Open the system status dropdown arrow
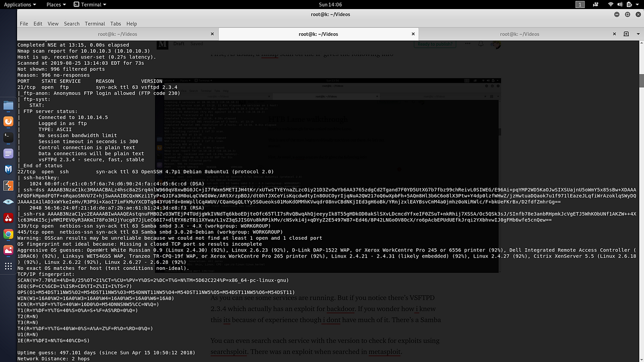This screenshot has width=644, height=362. [x=637, y=5]
